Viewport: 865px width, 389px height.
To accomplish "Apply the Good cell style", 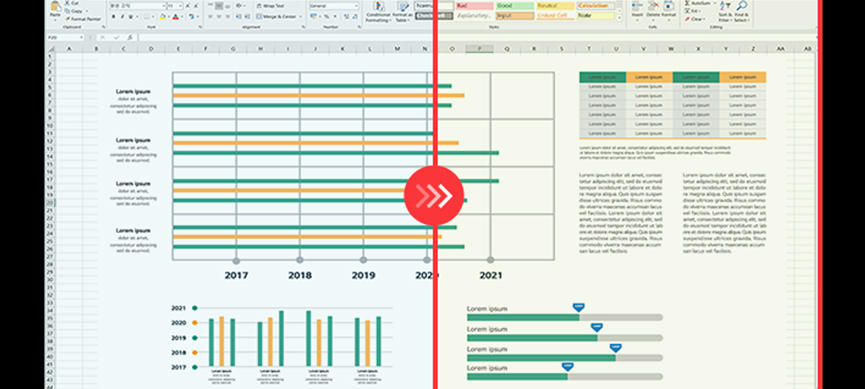I will coord(515,6).
